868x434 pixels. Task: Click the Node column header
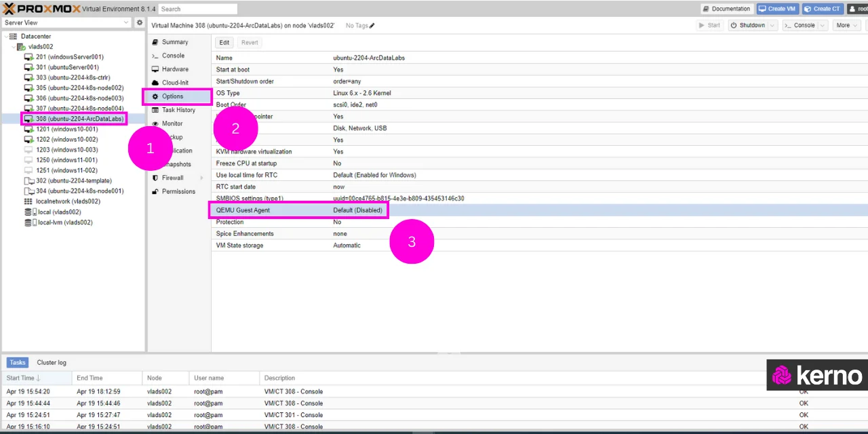(x=165, y=378)
